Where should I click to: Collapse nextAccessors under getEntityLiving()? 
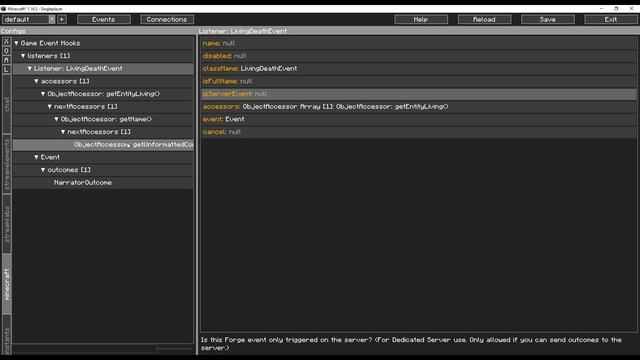click(49, 106)
